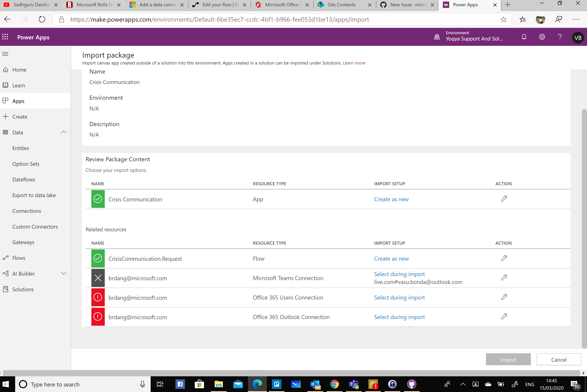This screenshot has height=392, width=587.
Task: Open Flows in left navigation
Action: click(35, 258)
